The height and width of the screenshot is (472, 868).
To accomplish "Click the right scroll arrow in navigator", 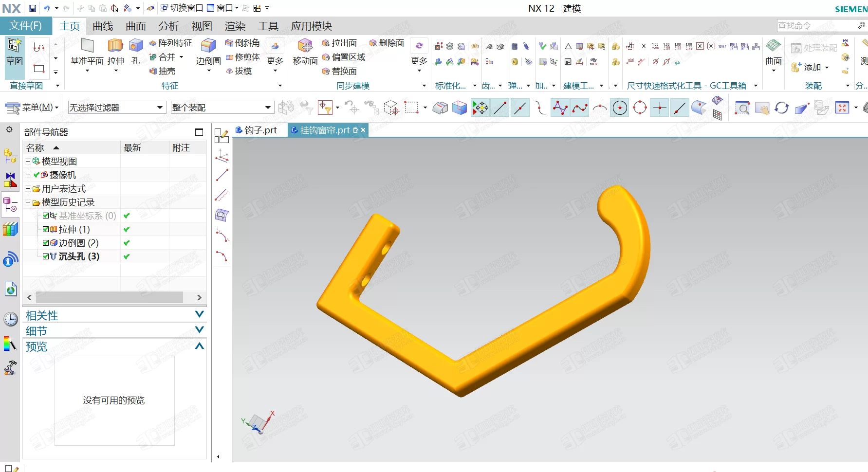I will click(x=199, y=297).
